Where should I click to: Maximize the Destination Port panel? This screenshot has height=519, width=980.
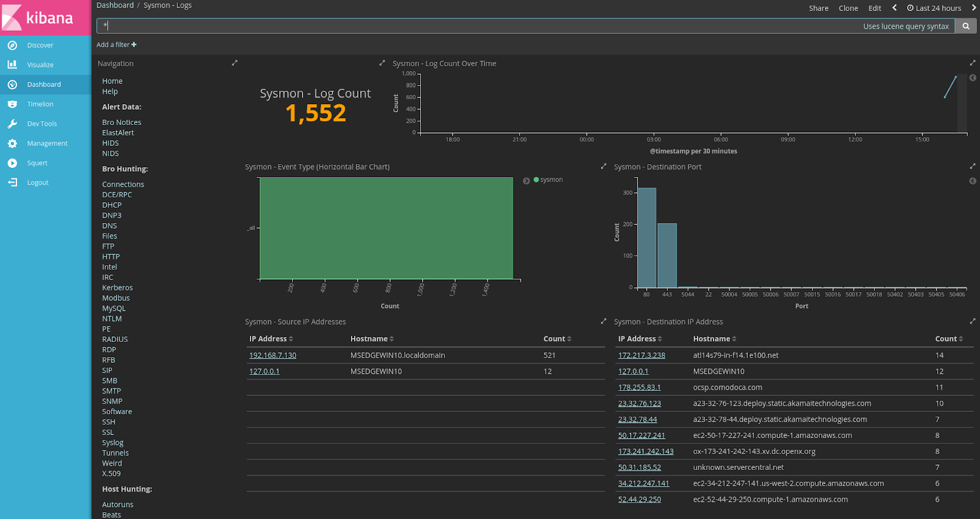pyautogui.click(x=973, y=167)
